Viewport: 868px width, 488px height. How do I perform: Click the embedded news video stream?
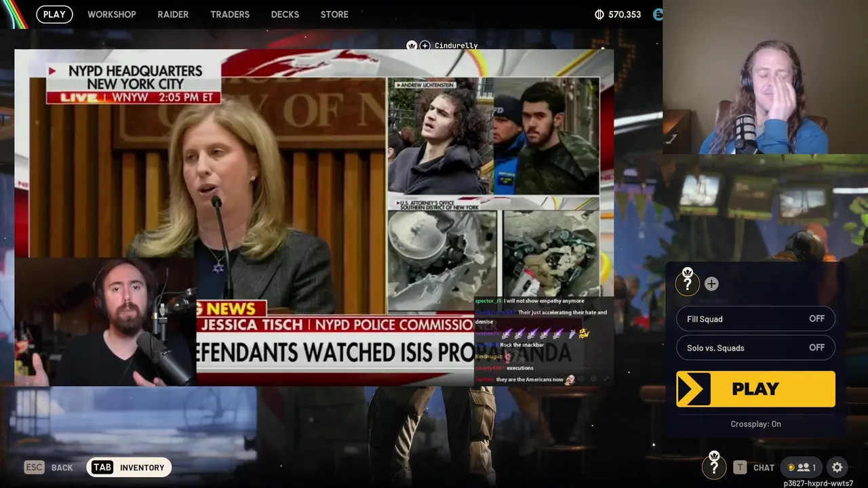[314, 218]
